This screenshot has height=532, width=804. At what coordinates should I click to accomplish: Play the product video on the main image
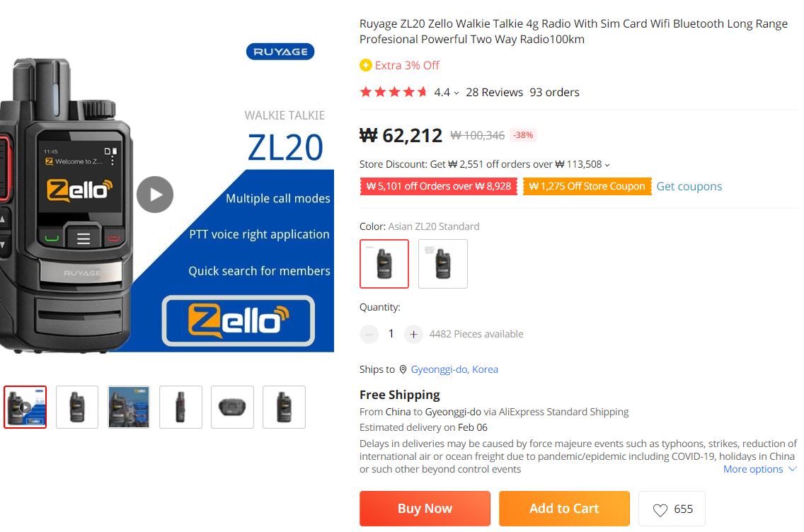click(155, 195)
